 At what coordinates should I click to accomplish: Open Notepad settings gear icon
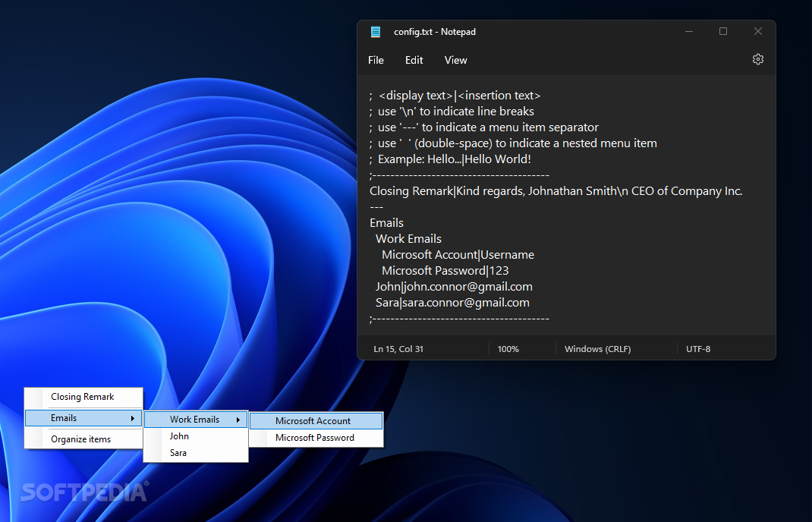click(x=757, y=59)
